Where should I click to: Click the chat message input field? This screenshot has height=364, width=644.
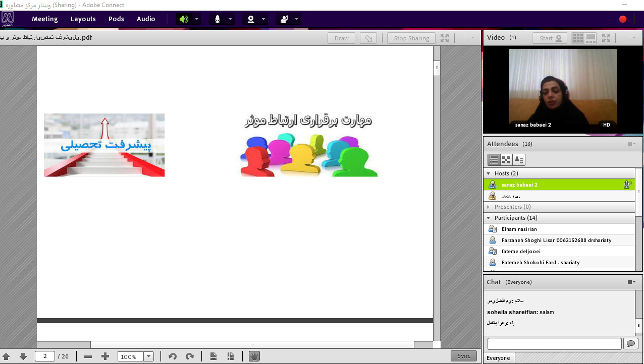click(554, 344)
